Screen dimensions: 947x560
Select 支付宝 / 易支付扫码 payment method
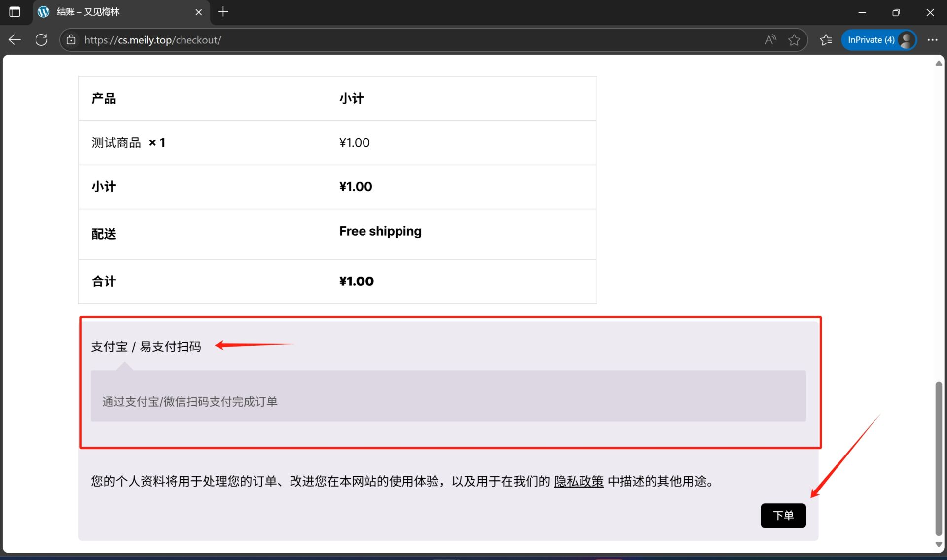point(146,347)
